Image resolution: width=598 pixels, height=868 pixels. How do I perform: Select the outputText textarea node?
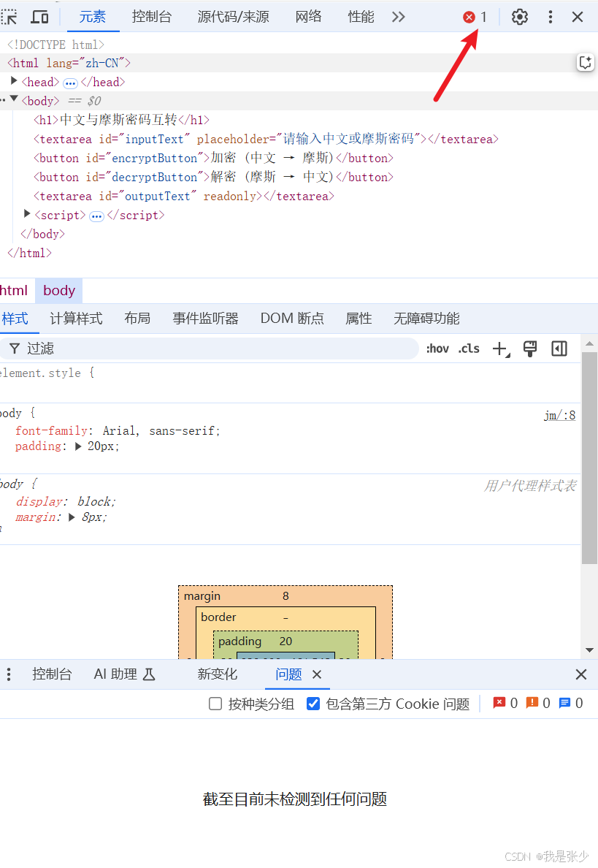click(x=184, y=196)
